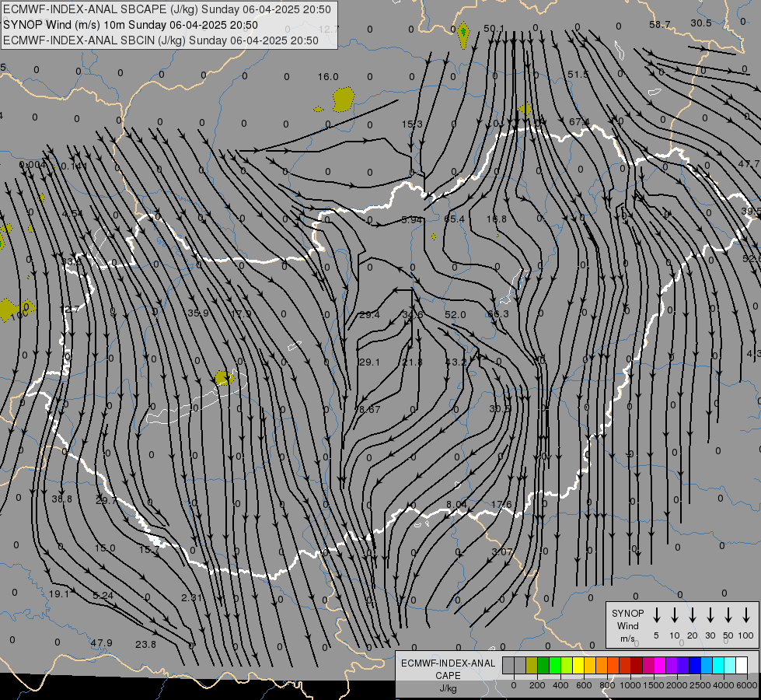Click the olive patch left of 67.4
The height and width of the screenshot is (700, 761).
[525, 108]
